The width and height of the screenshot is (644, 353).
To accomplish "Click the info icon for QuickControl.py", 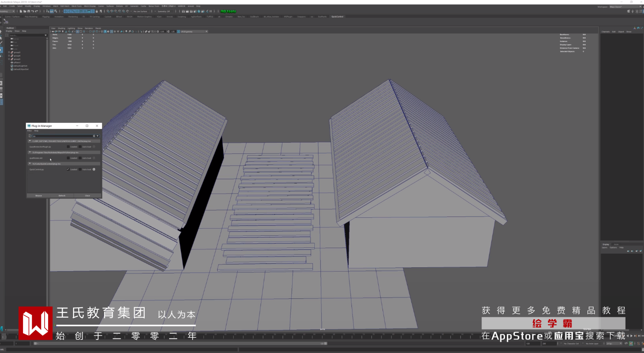I will pos(94,169).
